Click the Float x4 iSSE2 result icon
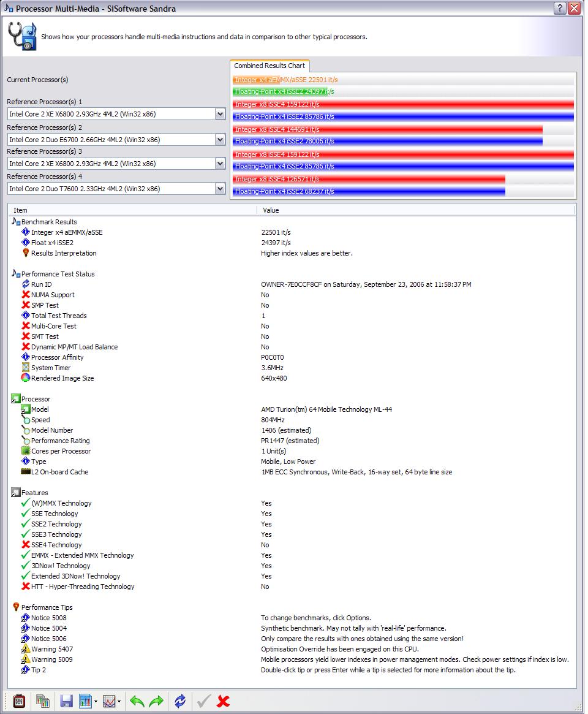The width and height of the screenshot is (588, 714). [26, 242]
